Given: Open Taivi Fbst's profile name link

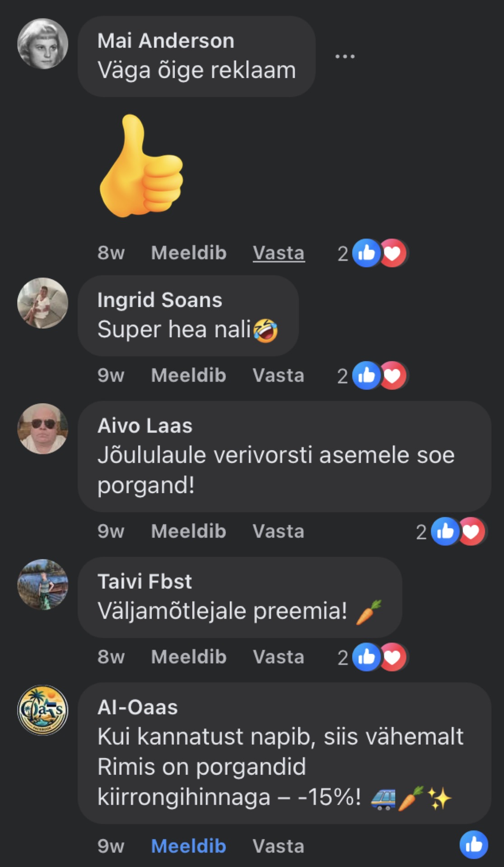Looking at the screenshot, I should (145, 582).
